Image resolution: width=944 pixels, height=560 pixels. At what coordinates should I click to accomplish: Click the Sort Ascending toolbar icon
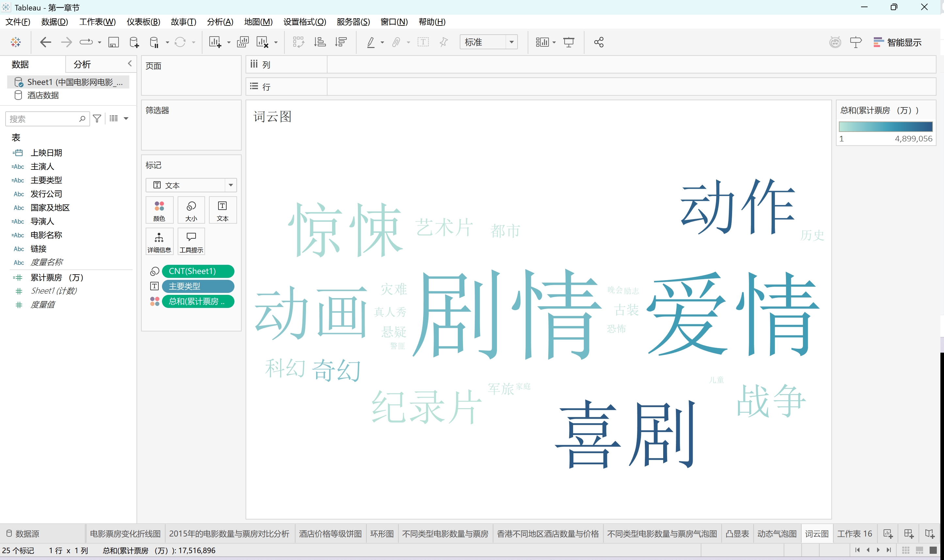(x=320, y=42)
